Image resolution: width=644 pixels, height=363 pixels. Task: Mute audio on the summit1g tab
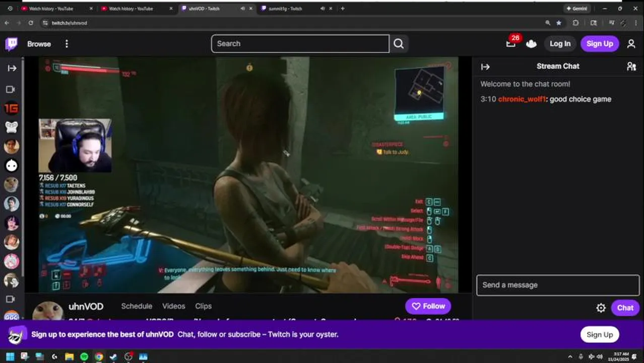point(323,9)
